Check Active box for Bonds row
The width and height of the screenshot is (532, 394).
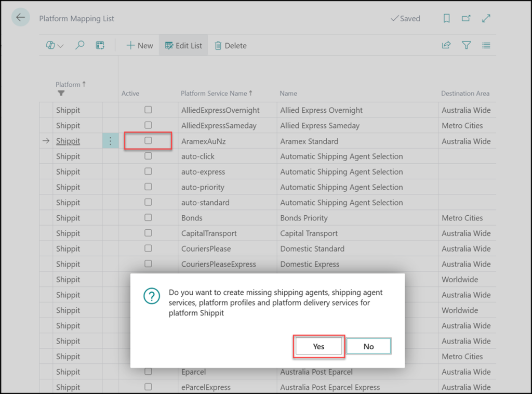148,218
